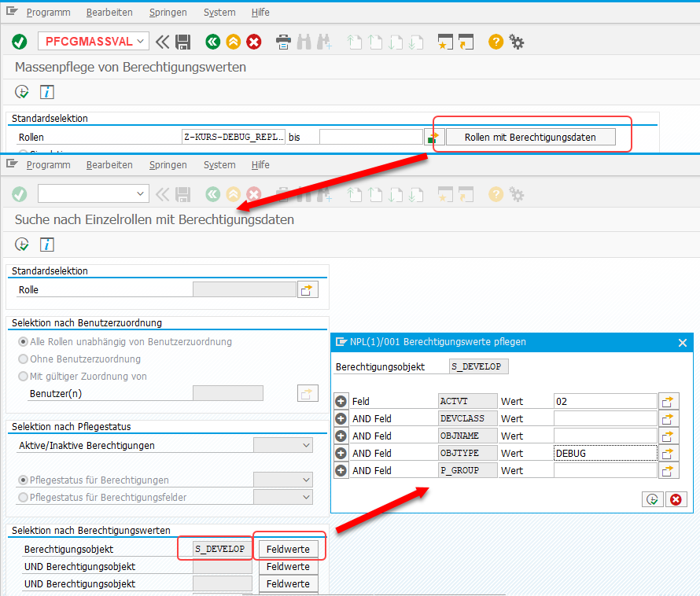Select Alle Rollen unabhängig von Benutzerzuordnung
The width and height of the screenshot is (700, 596).
click(24, 342)
